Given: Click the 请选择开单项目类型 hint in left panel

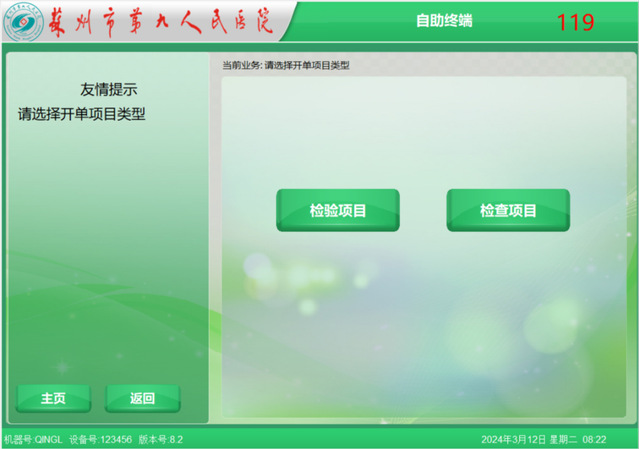Looking at the screenshot, I should point(82,114).
